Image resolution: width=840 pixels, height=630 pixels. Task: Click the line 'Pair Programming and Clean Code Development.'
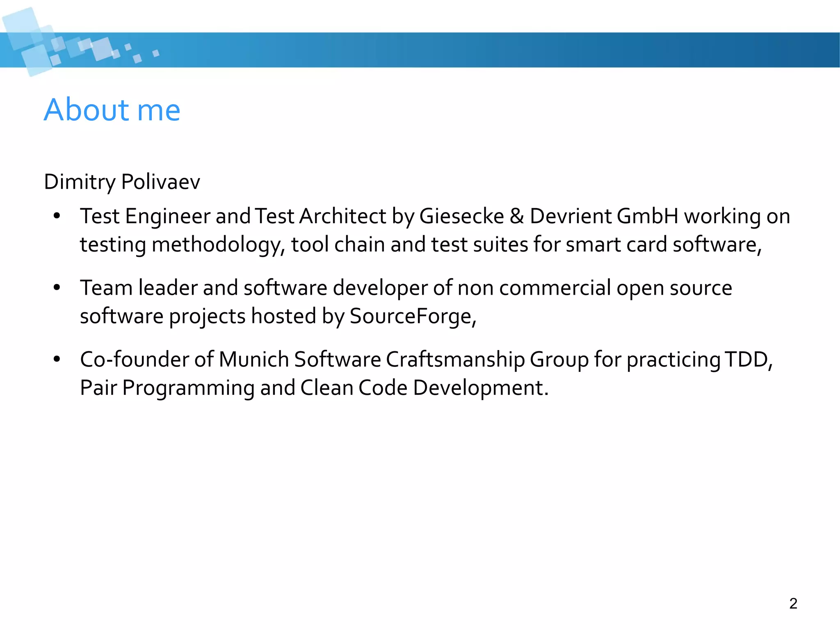[x=314, y=388]
